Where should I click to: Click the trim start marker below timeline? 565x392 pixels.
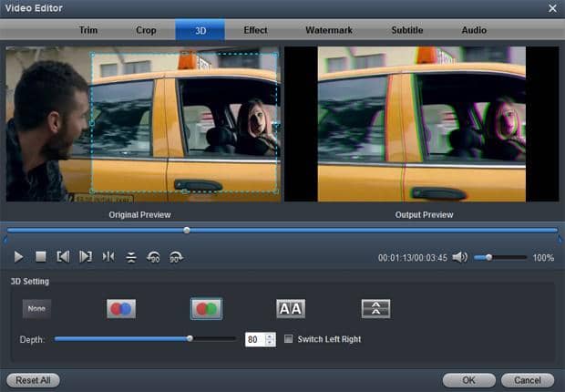5,240
